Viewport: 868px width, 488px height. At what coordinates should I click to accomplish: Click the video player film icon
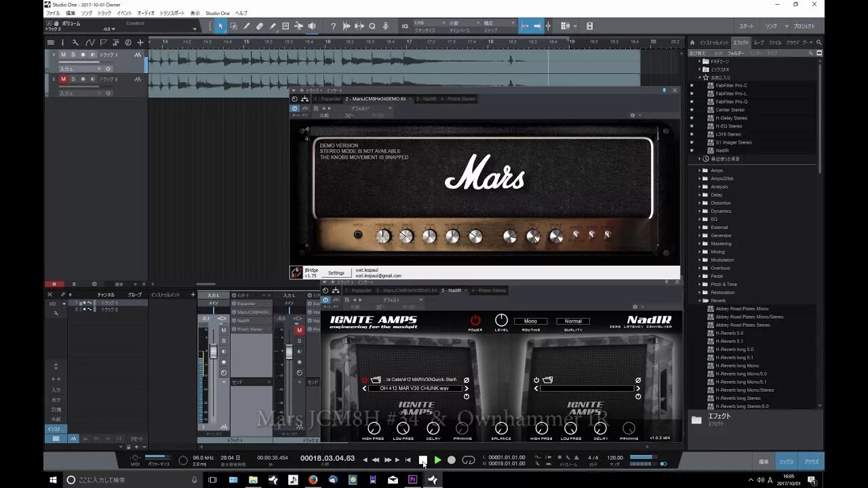pyautogui.click(x=589, y=26)
